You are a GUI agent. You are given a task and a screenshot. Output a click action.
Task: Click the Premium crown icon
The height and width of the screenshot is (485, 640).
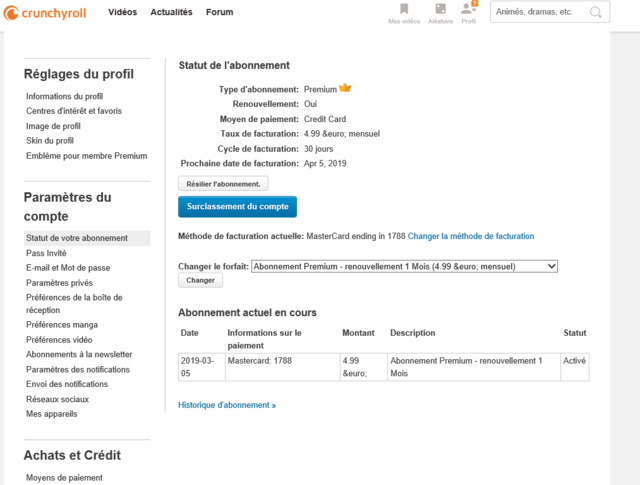(x=345, y=88)
